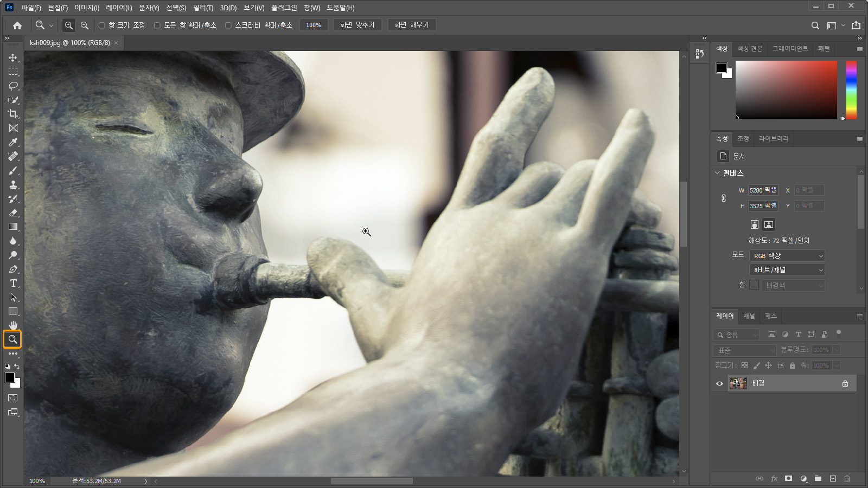This screenshot has width=868, height=488.
Task: Collapse the 캔버스 section
Action: 717,173
